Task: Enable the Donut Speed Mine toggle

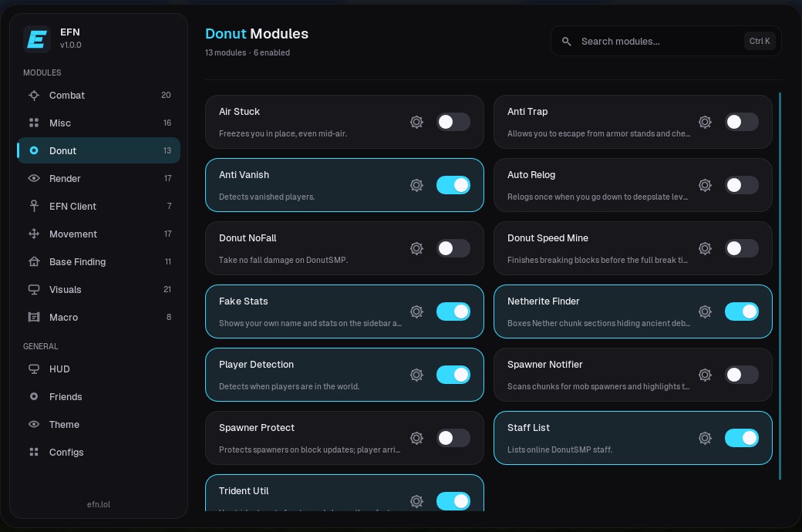Action: click(742, 248)
